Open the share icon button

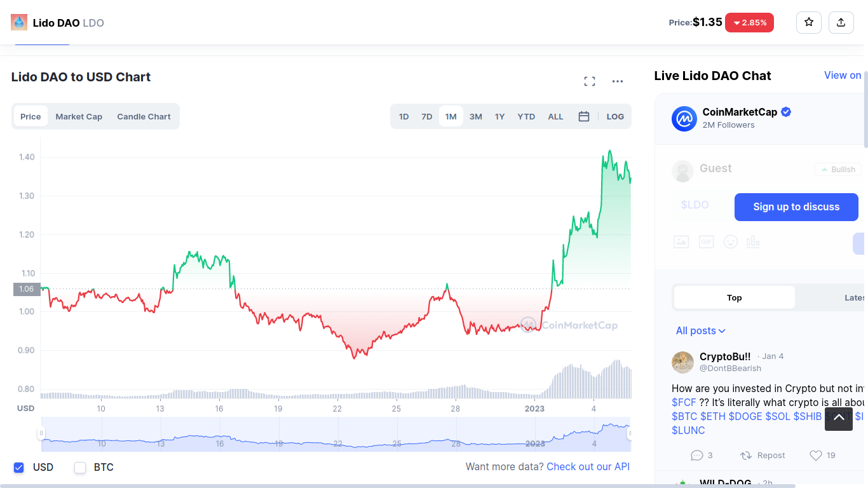click(841, 22)
